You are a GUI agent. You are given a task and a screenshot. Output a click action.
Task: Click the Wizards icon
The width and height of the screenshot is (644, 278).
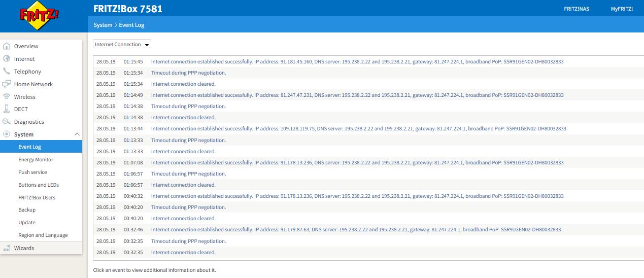pyautogui.click(x=7, y=248)
